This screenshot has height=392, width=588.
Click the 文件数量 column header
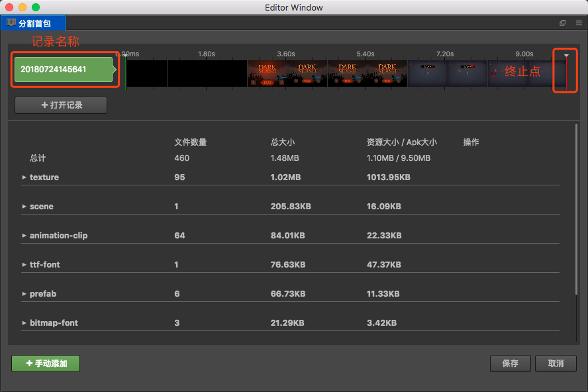pos(191,142)
